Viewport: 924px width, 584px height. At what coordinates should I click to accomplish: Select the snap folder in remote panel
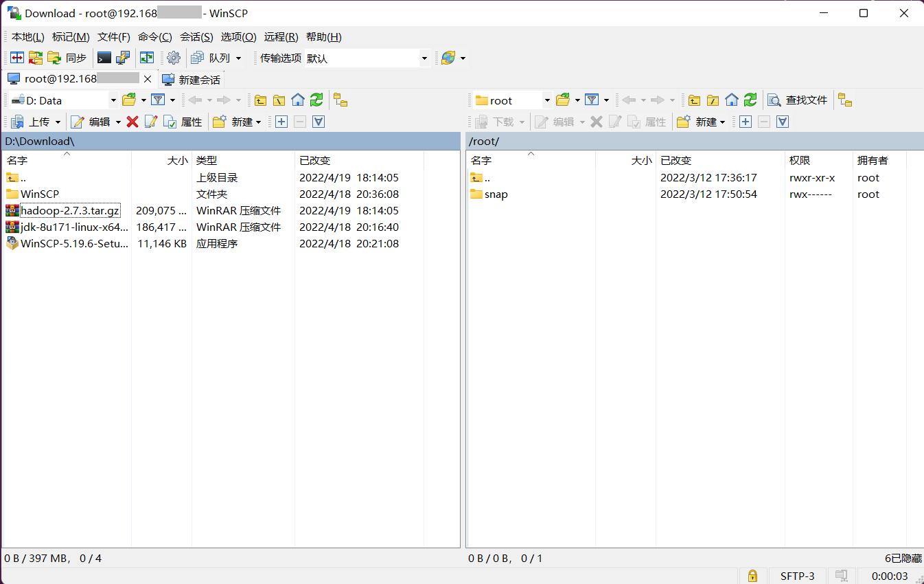pyautogui.click(x=496, y=194)
